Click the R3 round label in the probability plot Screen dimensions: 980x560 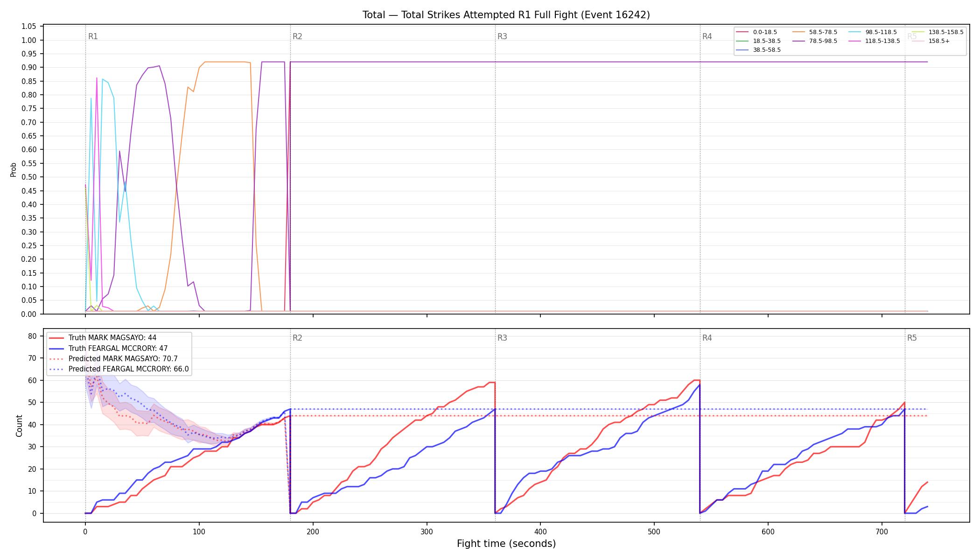pyautogui.click(x=502, y=36)
